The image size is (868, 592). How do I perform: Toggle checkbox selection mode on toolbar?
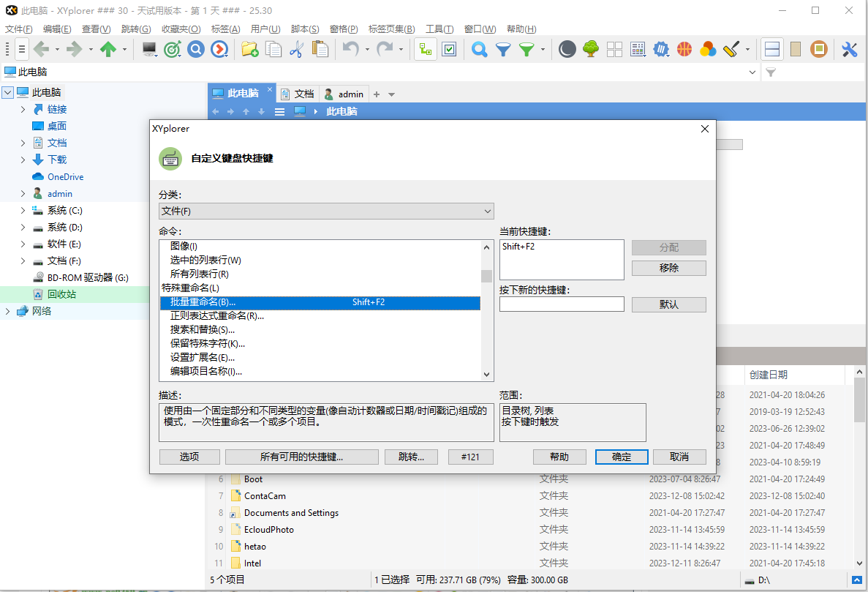coord(448,49)
